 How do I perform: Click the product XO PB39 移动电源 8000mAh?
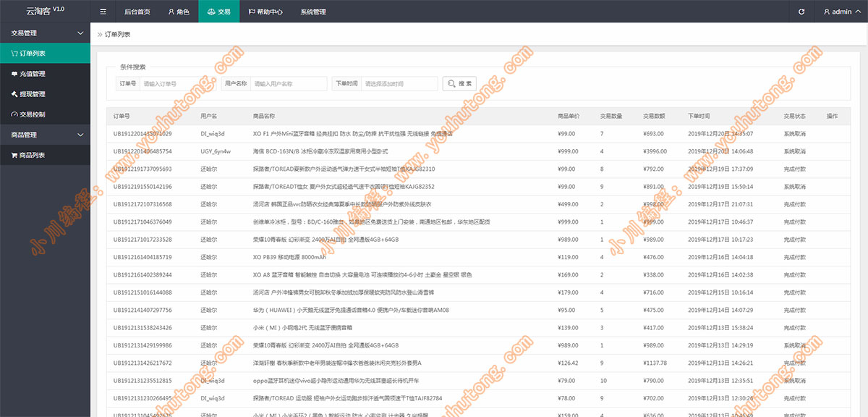point(289,257)
